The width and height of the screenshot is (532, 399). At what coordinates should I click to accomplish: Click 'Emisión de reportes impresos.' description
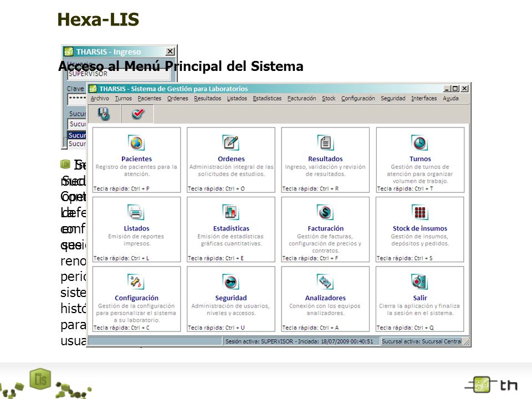[136, 240]
